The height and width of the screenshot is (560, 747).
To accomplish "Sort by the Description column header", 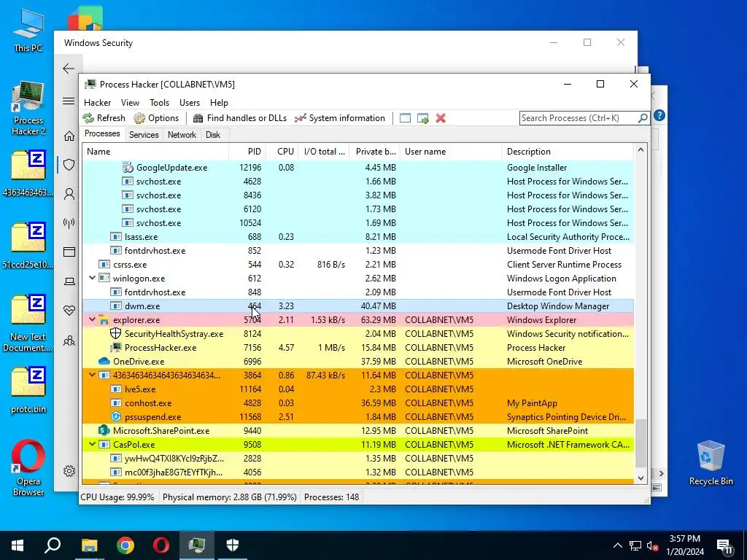I will (x=568, y=152).
